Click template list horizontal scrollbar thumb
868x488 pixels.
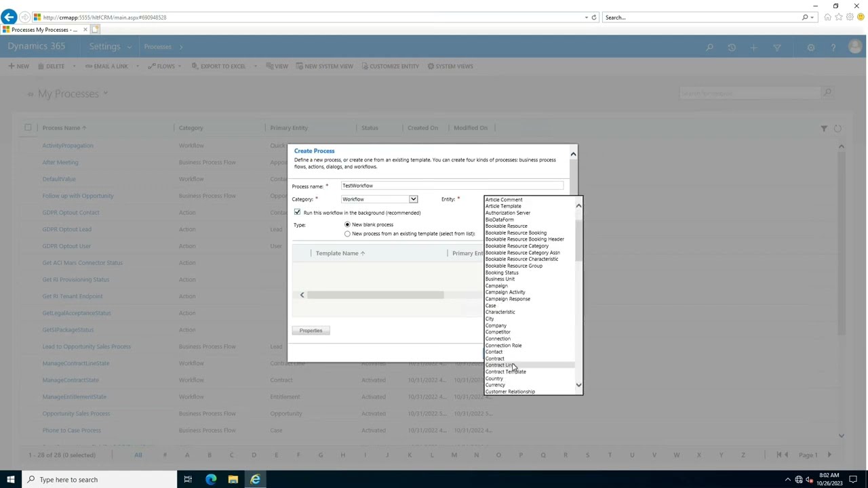375,295
